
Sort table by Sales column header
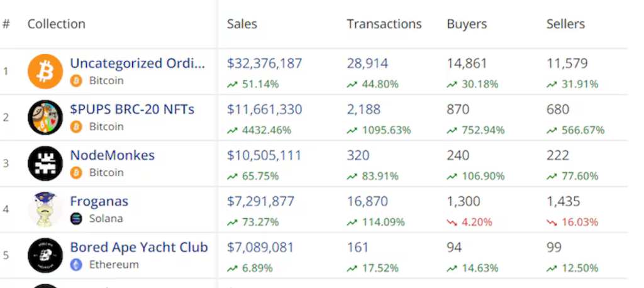[242, 25]
